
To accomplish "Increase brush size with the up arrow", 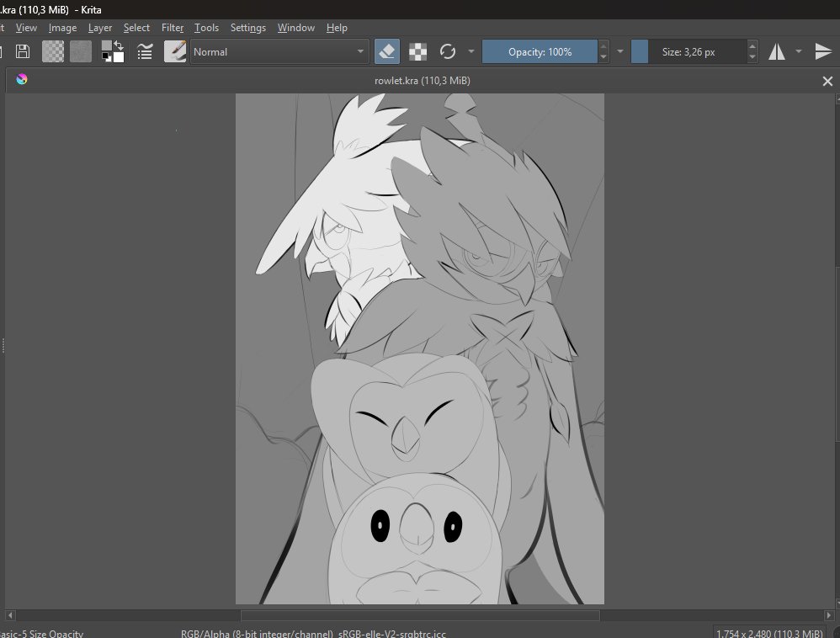I will tap(752, 46).
